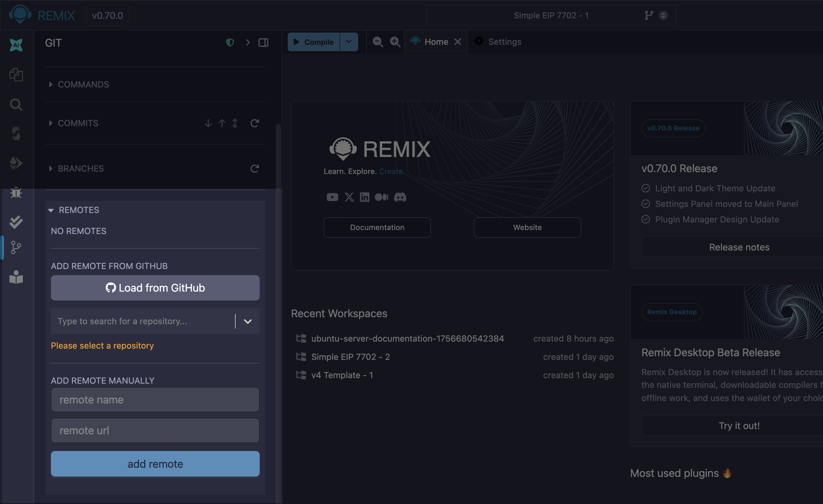The width and height of the screenshot is (823, 504).
Task: Open the Compile button dropdown arrow
Action: [x=349, y=42]
